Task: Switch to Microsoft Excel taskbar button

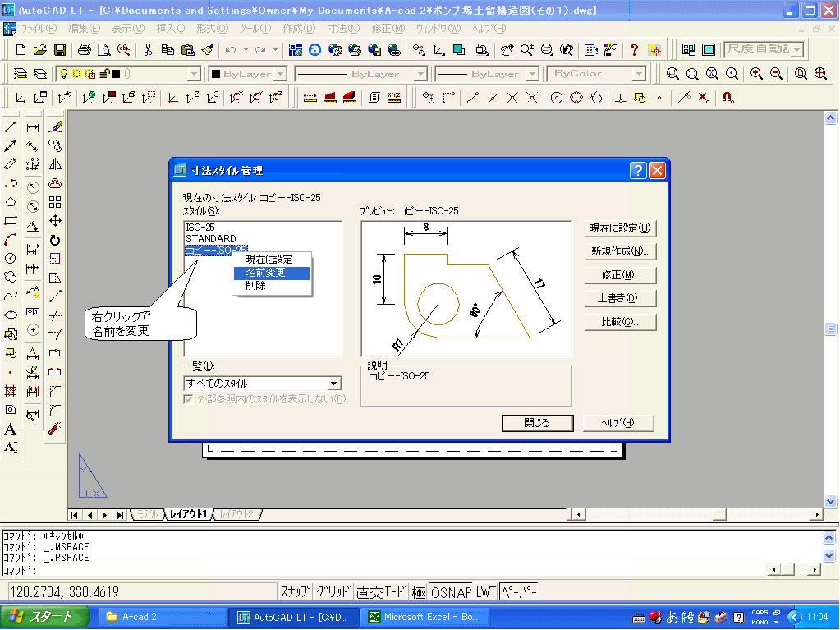Action: coord(427,617)
